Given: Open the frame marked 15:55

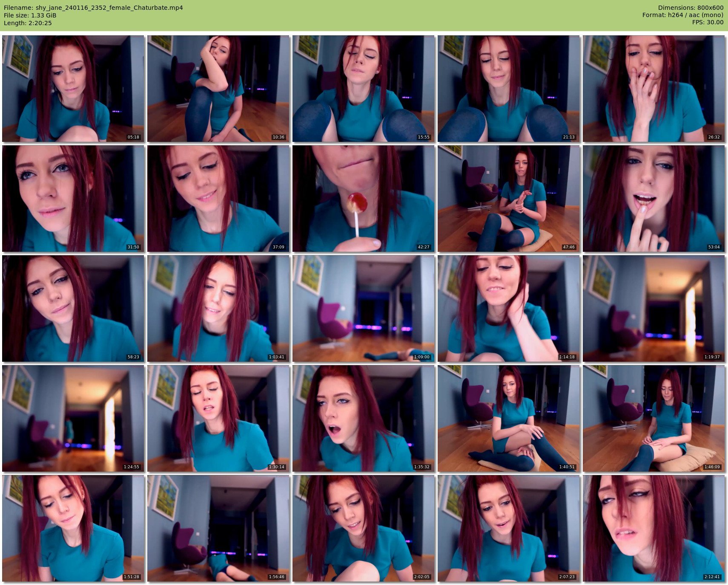Looking at the screenshot, I should [364, 88].
